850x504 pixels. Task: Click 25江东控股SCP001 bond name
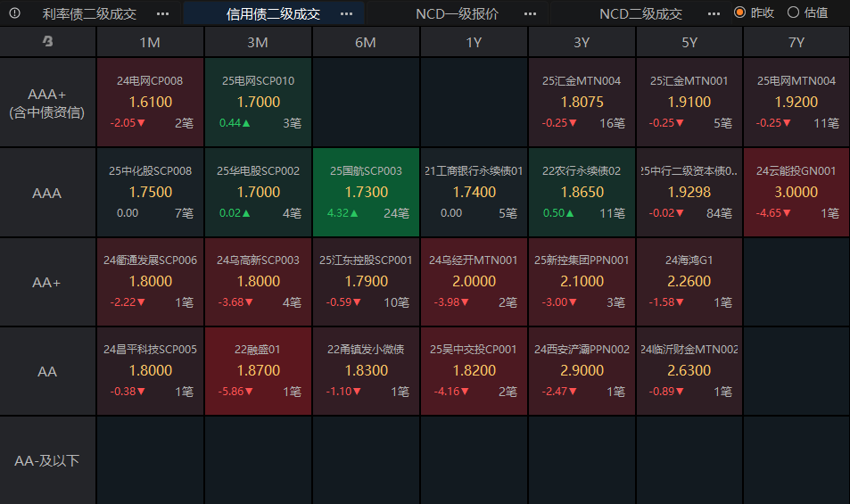pyautogui.click(x=366, y=260)
